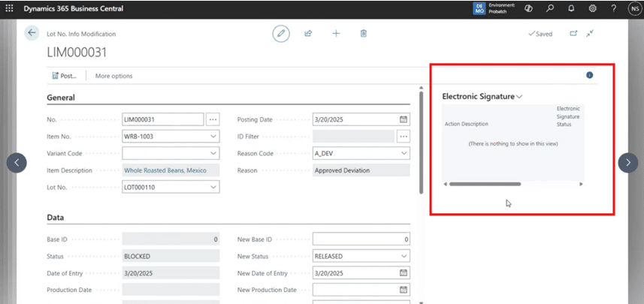The image size is (644, 304).
Task: Open Posting Date calendar picker
Action: click(404, 119)
